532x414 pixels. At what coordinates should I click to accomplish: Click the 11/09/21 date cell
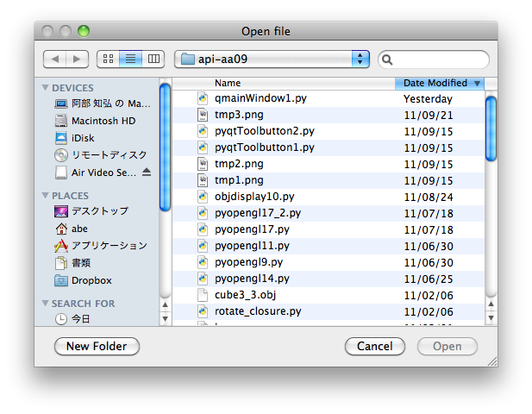[429, 116]
